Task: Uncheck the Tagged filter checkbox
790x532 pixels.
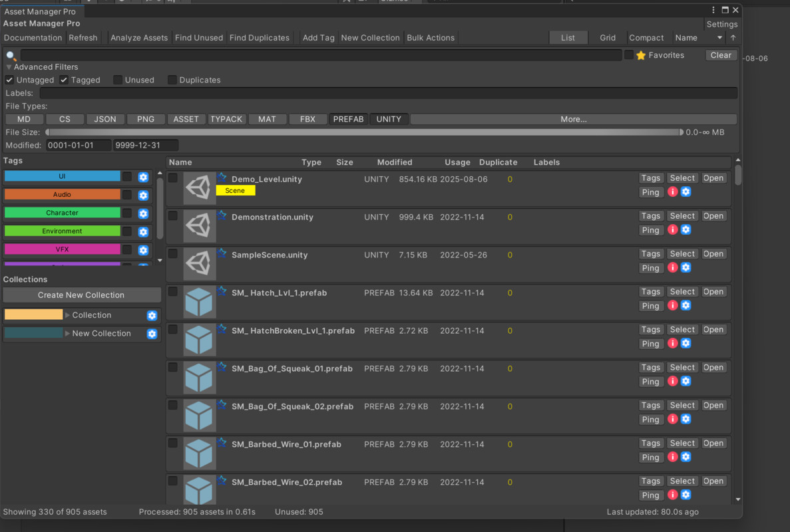Action: click(63, 80)
